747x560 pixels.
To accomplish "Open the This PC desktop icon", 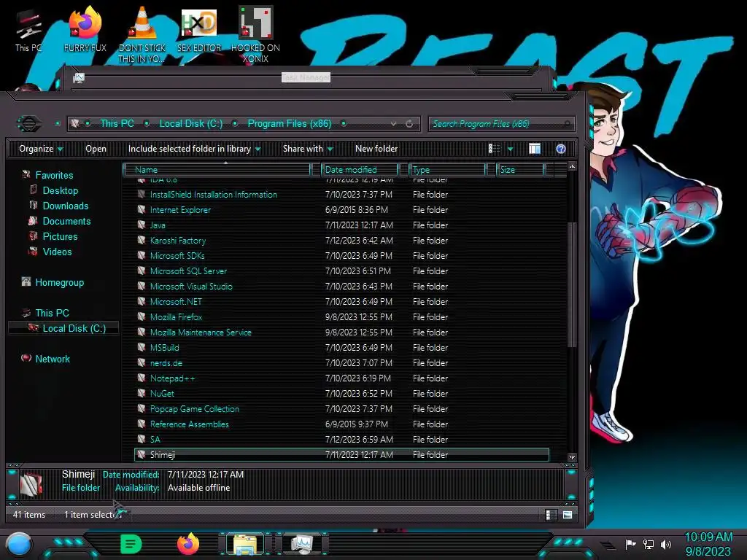I will click(x=28, y=29).
